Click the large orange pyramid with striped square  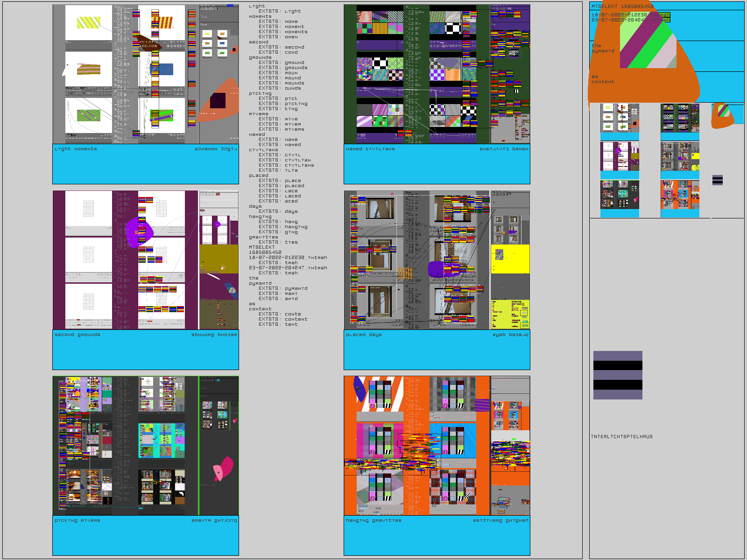[644, 56]
